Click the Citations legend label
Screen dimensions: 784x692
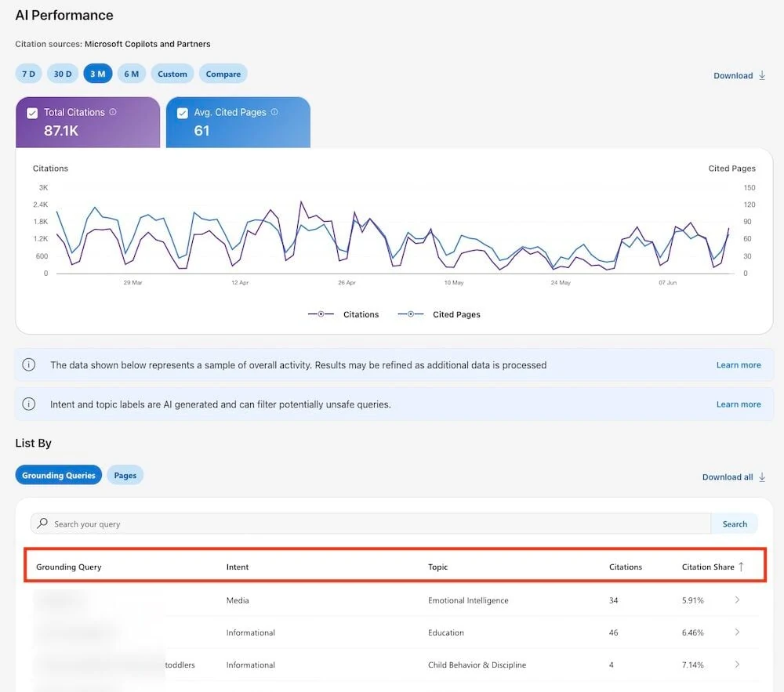361,314
